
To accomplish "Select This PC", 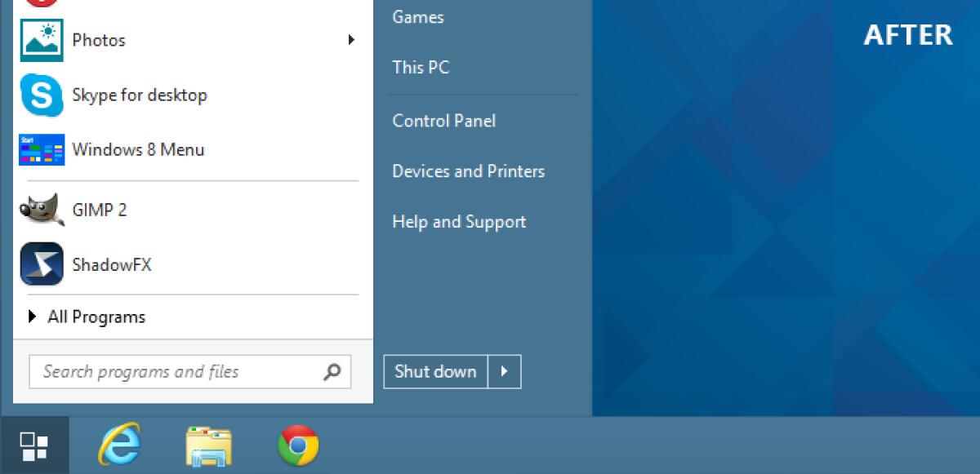I will point(420,67).
